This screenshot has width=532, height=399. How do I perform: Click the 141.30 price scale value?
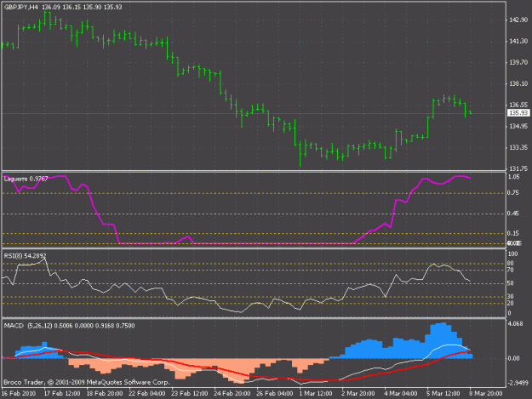pyautogui.click(x=518, y=42)
